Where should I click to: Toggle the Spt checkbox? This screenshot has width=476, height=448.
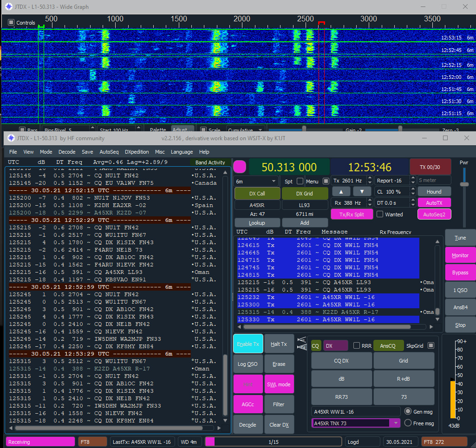click(x=300, y=181)
